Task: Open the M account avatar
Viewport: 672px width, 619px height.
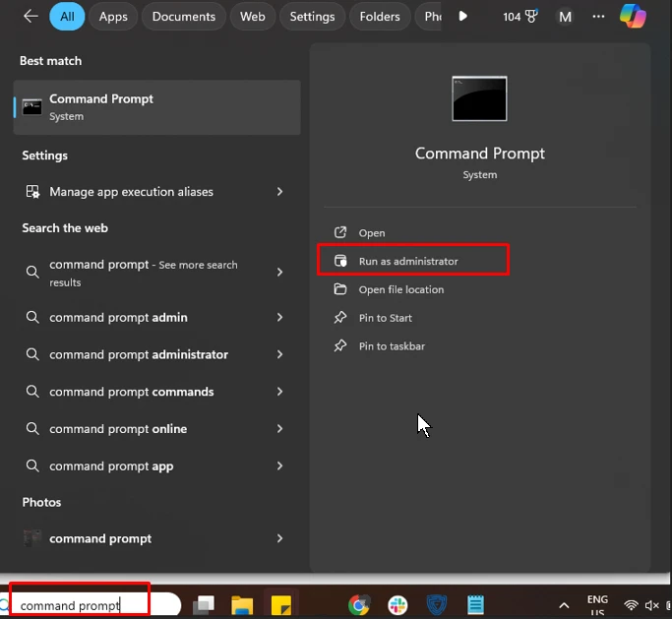Action: (565, 17)
